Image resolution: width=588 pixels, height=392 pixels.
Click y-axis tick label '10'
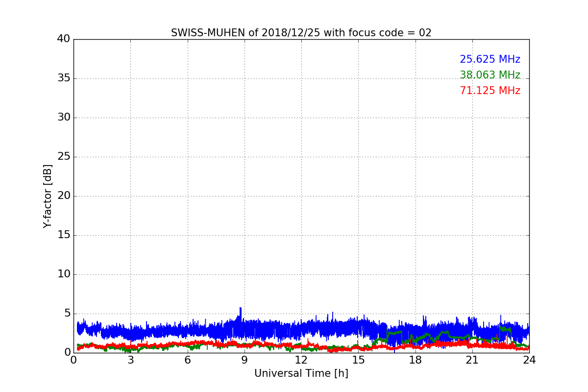coord(64,274)
